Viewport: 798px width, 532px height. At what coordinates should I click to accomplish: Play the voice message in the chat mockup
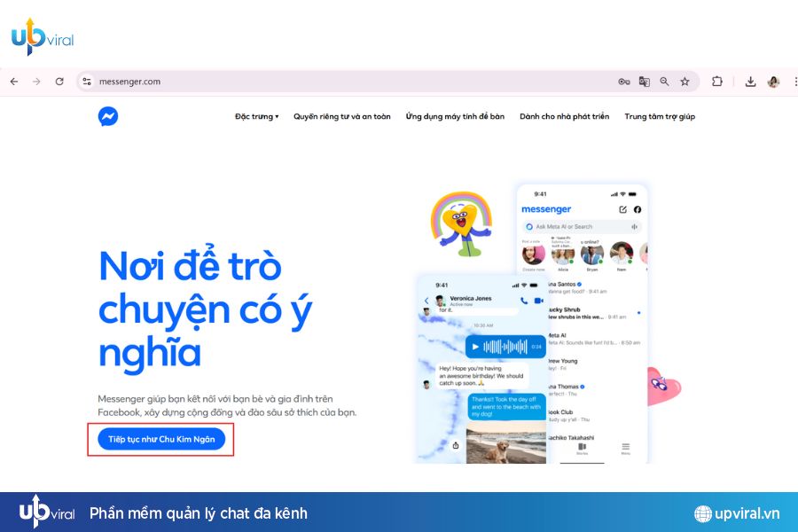pos(475,347)
